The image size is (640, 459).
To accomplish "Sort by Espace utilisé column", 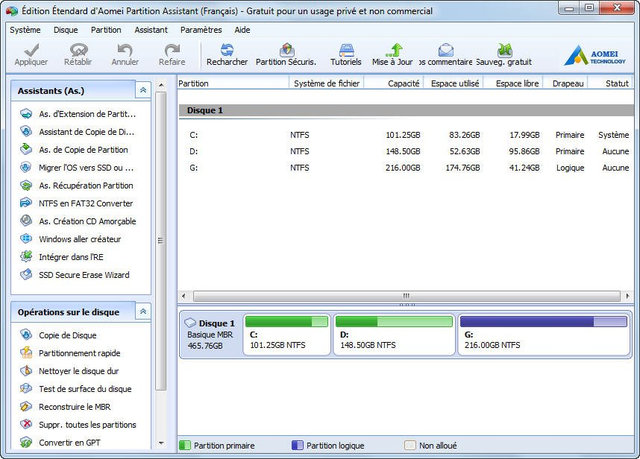I will (x=453, y=83).
